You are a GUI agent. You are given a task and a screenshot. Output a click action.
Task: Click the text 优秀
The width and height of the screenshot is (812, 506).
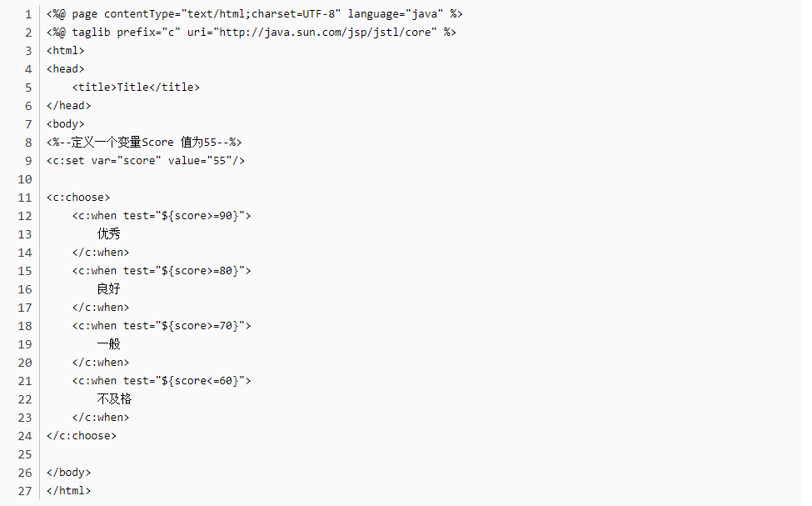[108, 234]
